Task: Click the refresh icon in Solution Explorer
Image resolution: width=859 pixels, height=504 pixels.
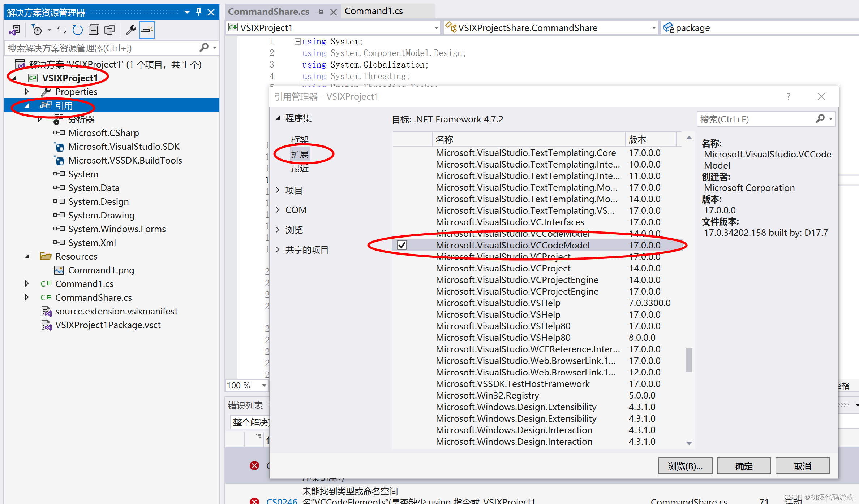Action: pos(77,30)
